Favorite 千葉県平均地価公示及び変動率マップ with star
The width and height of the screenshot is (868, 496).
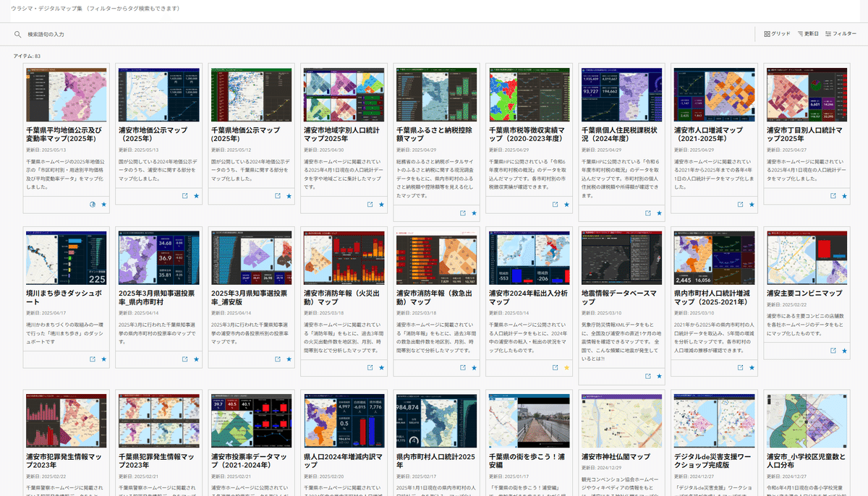103,205
